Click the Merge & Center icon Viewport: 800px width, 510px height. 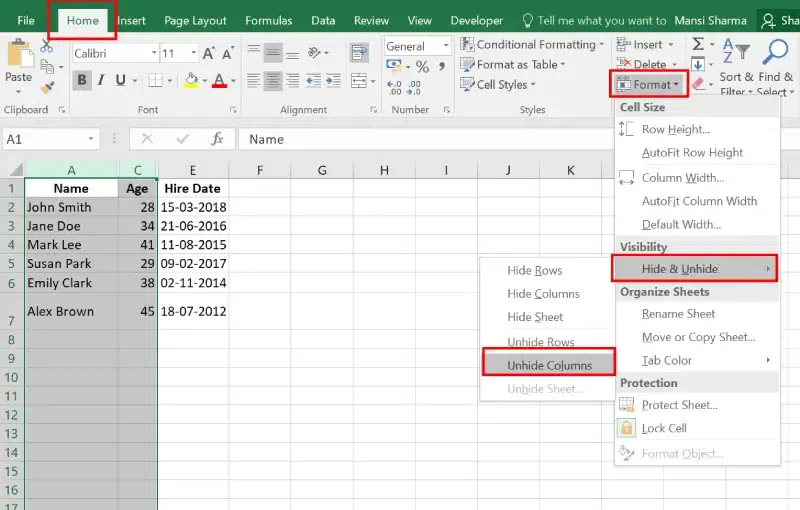(359, 80)
